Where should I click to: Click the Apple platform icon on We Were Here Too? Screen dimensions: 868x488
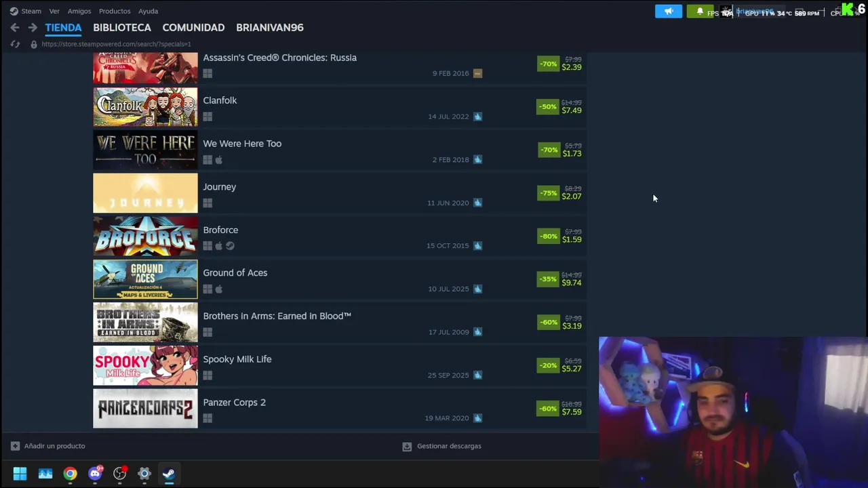(x=218, y=160)
